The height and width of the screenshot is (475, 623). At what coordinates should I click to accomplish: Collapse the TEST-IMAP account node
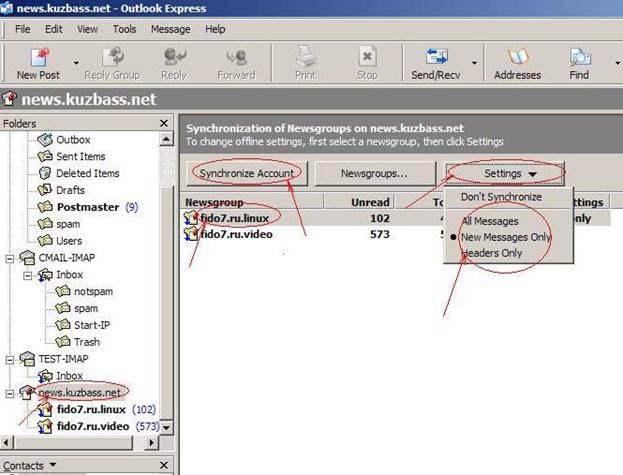[x=10, y=360]
